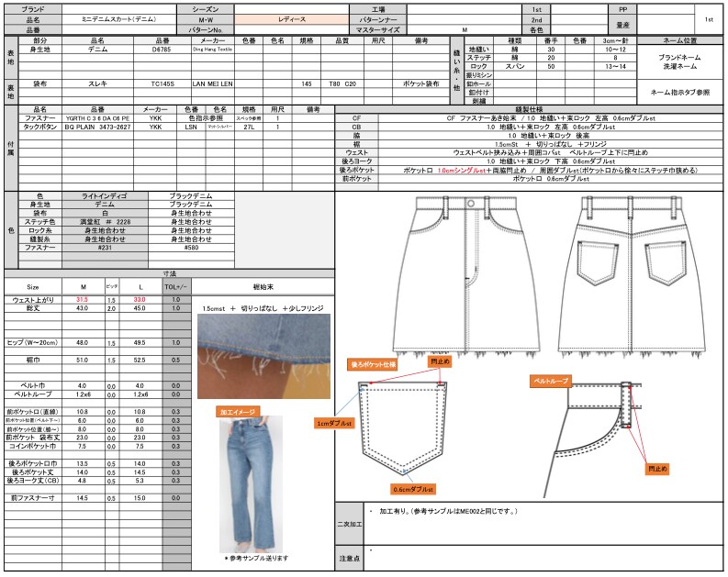The image size is (728, 577).
Task: Click the 裾始末 header cell
Action: tap(263, 286)
